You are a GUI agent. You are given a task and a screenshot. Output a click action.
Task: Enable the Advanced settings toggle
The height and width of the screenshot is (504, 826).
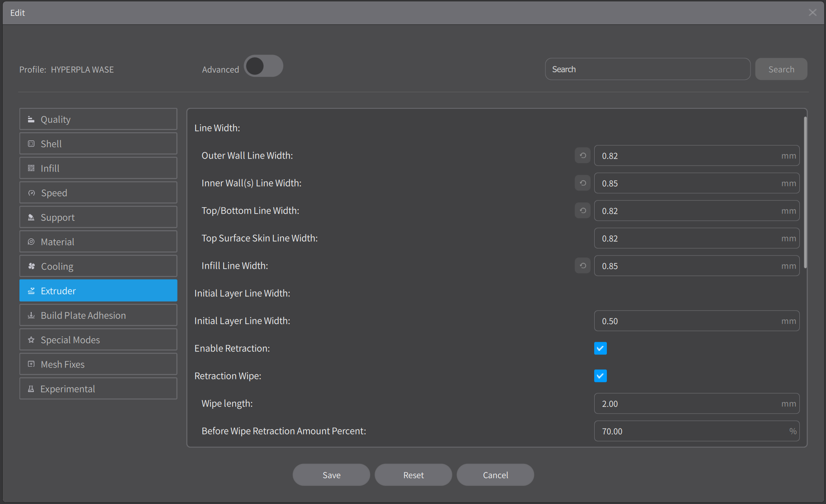pos(263,66)
